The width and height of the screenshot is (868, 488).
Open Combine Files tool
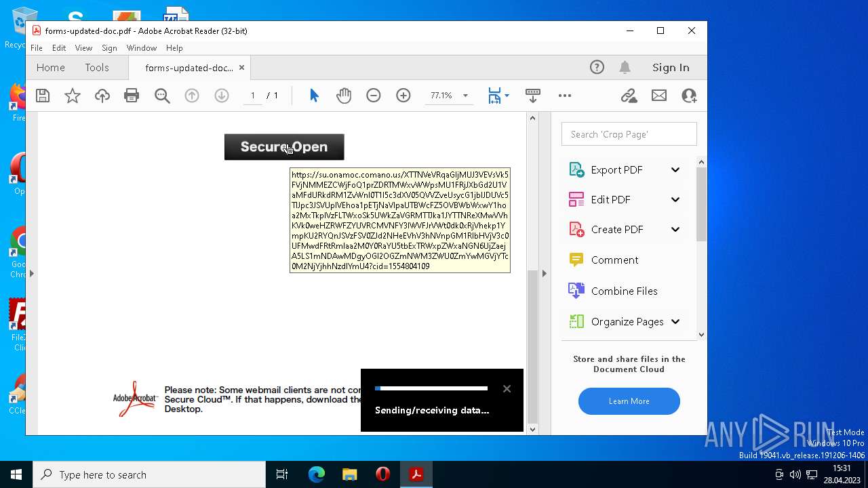point(613,291)
